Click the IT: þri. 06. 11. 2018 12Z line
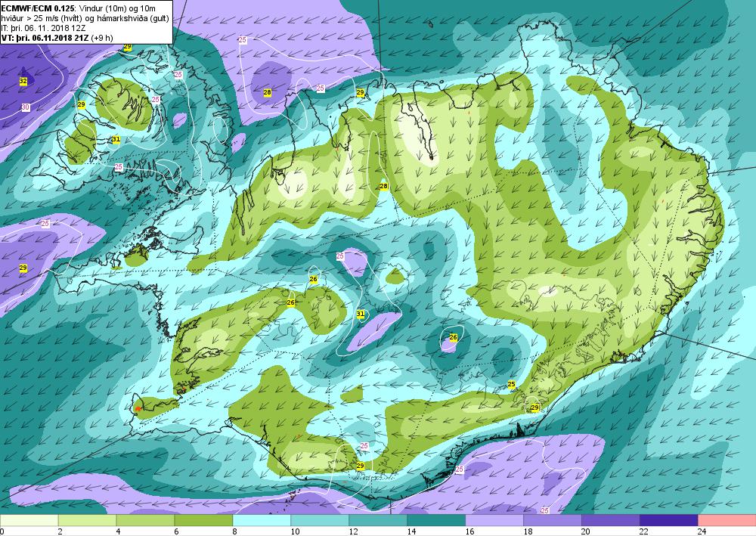 [43, 28]
